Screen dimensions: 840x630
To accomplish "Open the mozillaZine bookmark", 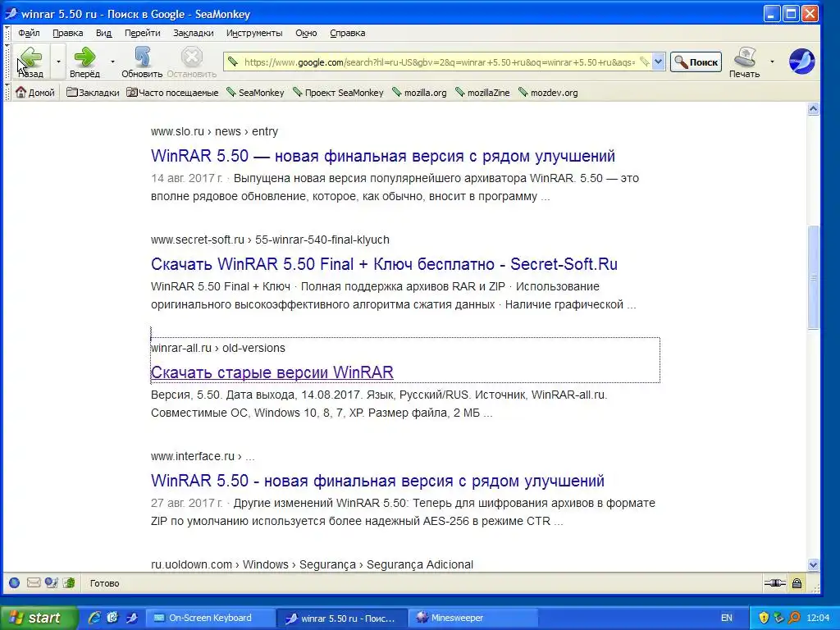I will (482, 92).
